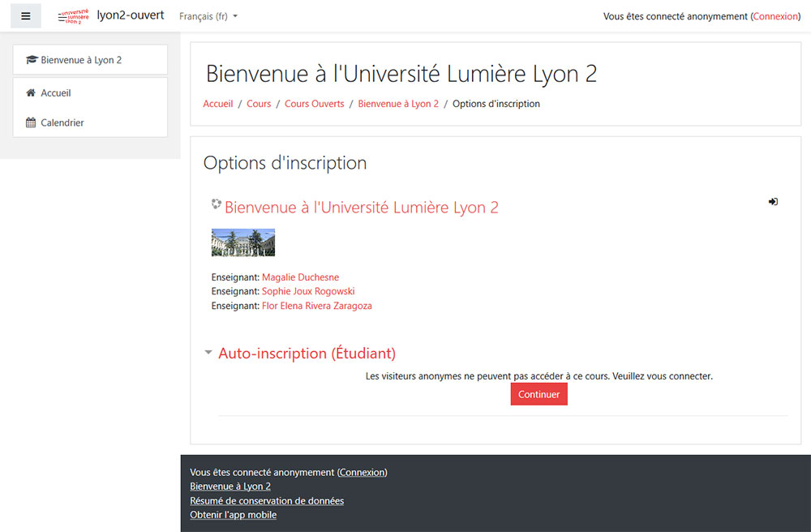The image size is (811, 532).
Task: Click the home icon beside Accueil
Action: pyautogui.click(x=31, y=92)
